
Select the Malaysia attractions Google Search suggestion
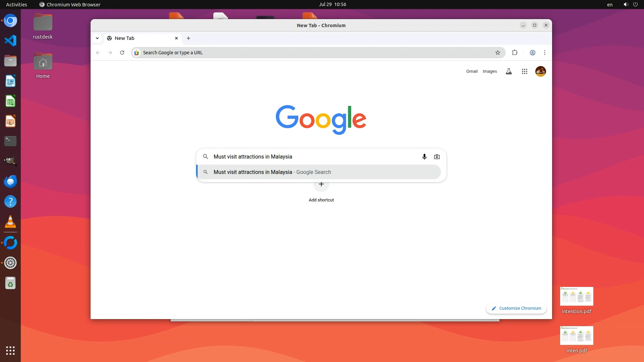point(272,172)
